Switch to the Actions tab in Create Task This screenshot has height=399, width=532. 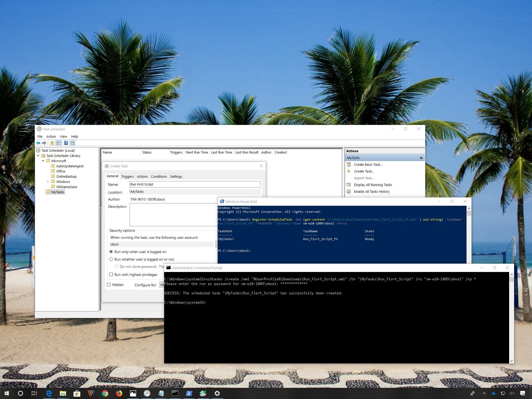tap(142, 176)
